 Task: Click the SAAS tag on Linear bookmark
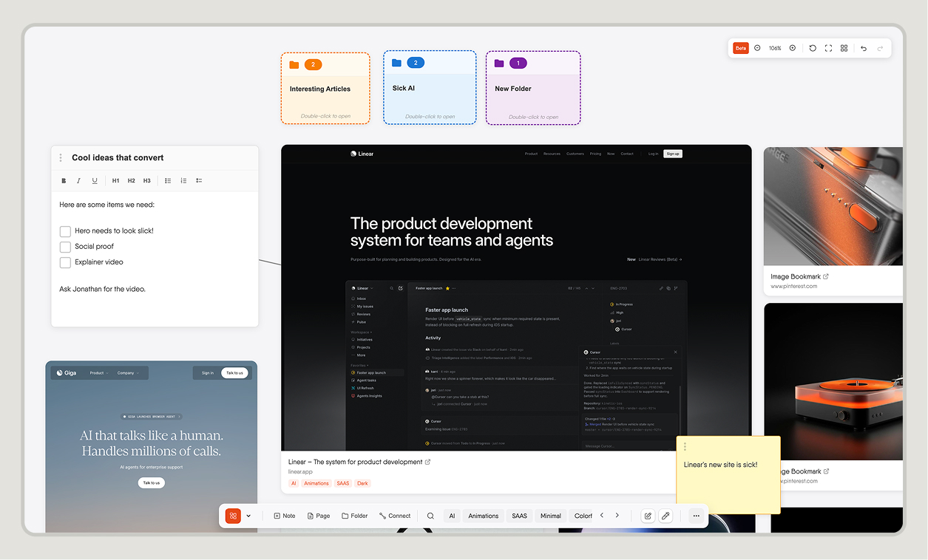(x=343, y=483)
